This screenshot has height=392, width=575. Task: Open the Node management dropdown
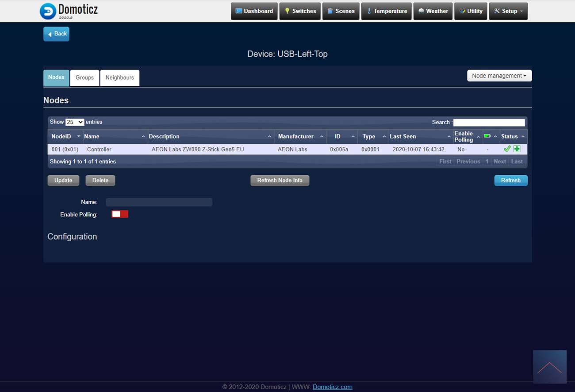(x=499, y=76)
